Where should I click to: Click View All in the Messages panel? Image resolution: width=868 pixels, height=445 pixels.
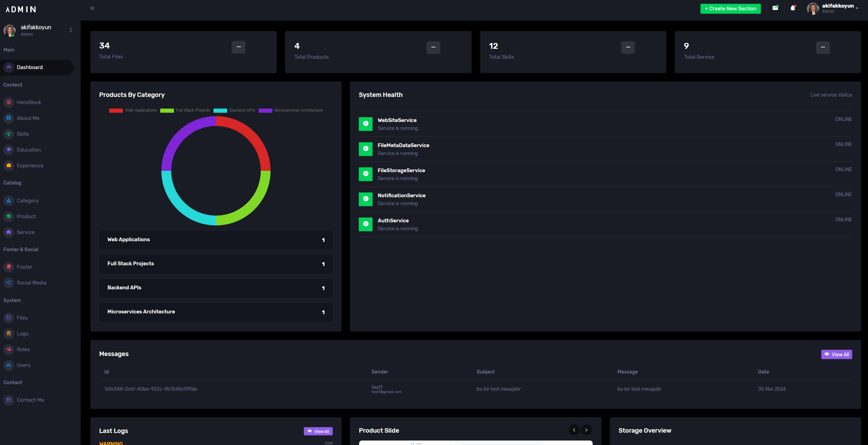point(836,354)
